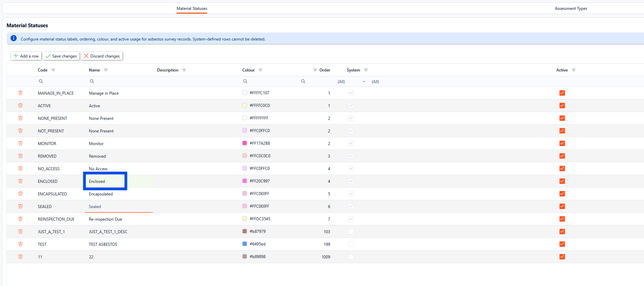644x286 pixels.
Task: Remove the JUST_A_TEST_1 row via trash icon
Action: pos(20,232)
